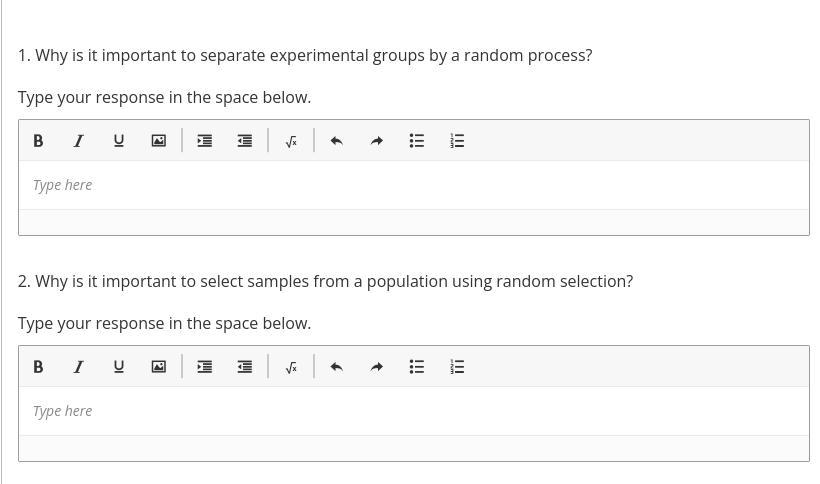The height and width of the screenshot is (484, 820).
Task: Insert numbered list in question 2 editor
Action: [x=457, y=367]
